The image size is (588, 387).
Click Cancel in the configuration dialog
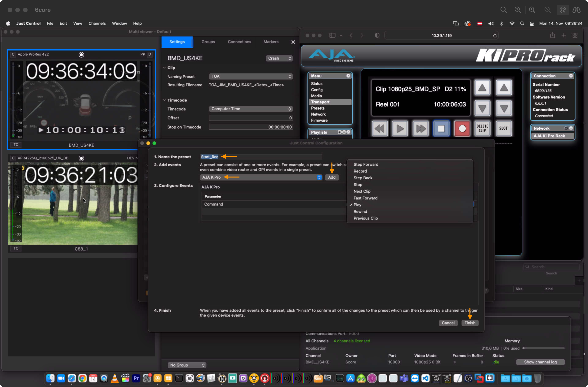[448, 323]
